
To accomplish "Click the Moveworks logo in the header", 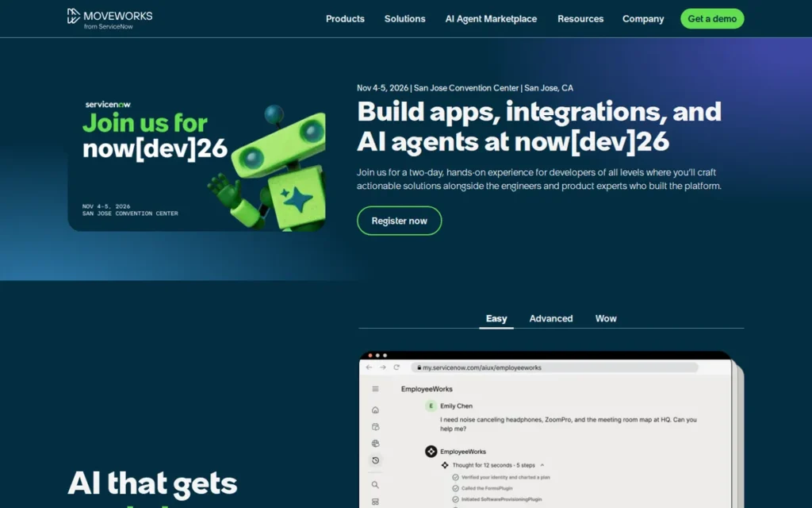I will point(109,19).
